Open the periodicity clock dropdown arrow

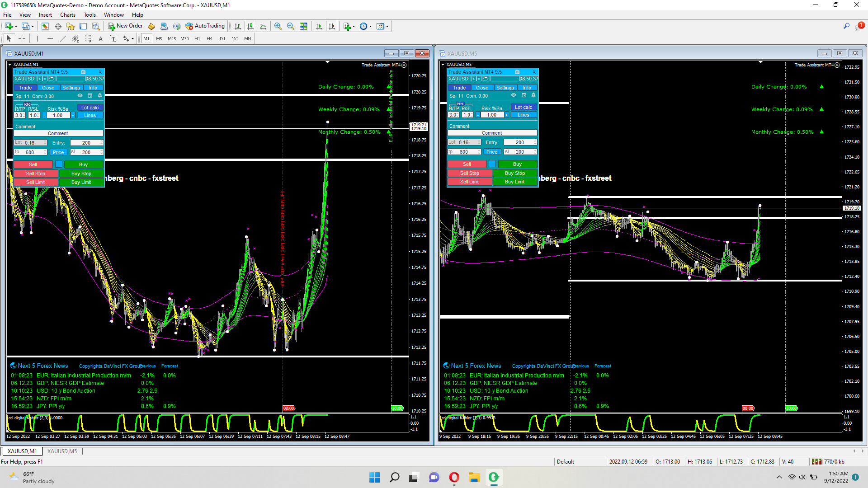(371, 26)
